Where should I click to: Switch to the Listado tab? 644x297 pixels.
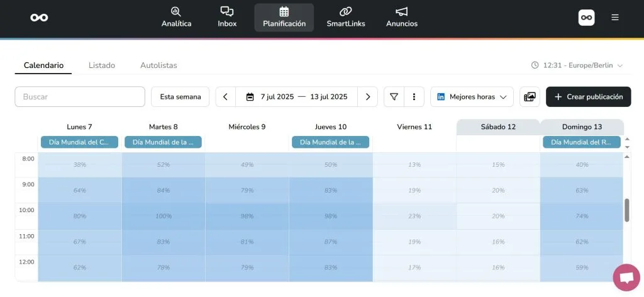102,65
